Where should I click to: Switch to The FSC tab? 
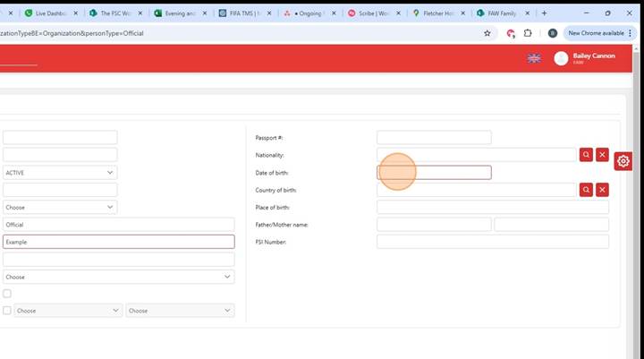pos(115,13)
